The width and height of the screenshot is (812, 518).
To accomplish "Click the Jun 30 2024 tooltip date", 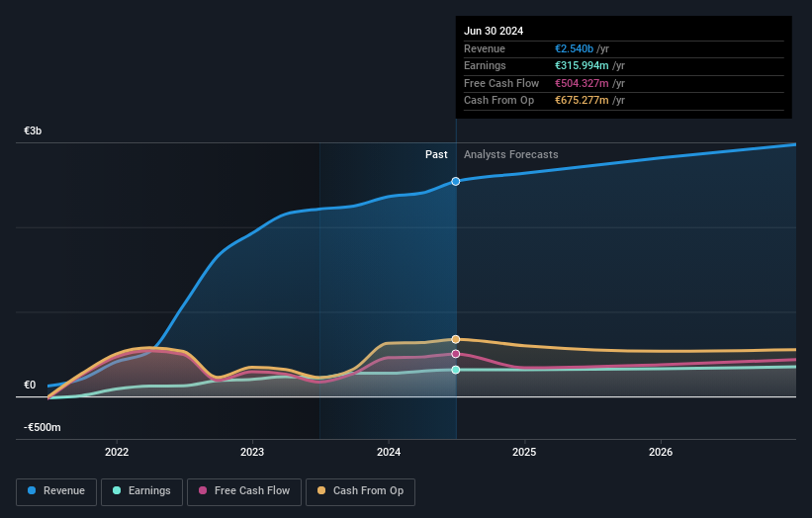I will (x=494, y=31).
